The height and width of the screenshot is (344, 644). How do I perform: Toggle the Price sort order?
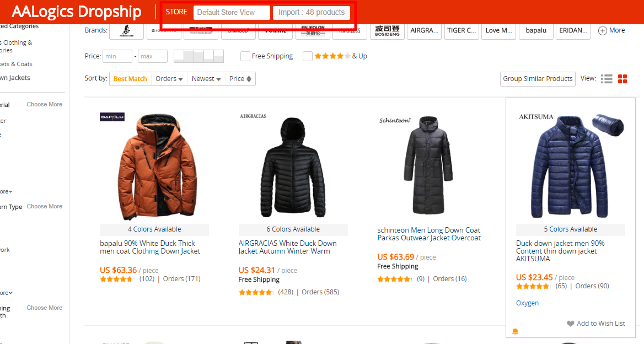tap(240, 79)
